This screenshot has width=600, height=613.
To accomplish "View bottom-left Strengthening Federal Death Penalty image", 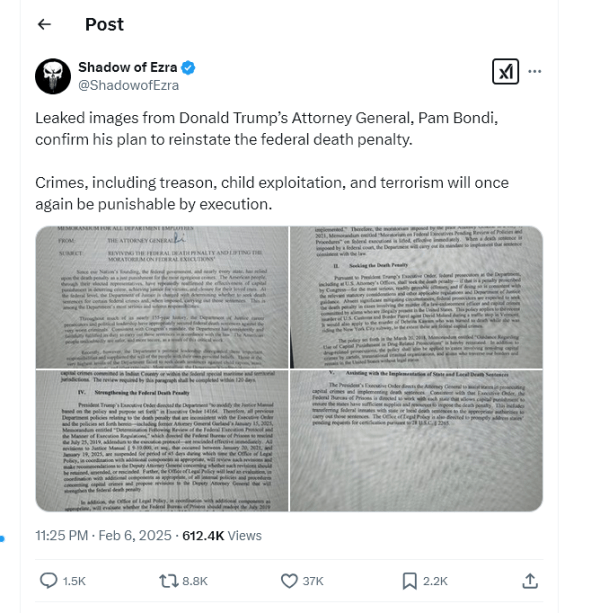I will pyautogui.click(x=162, y=441).
